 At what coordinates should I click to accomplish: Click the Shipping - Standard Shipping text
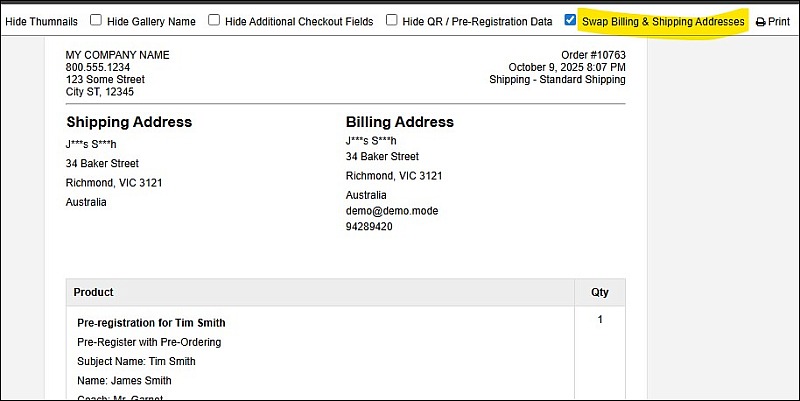click(557, 80)
